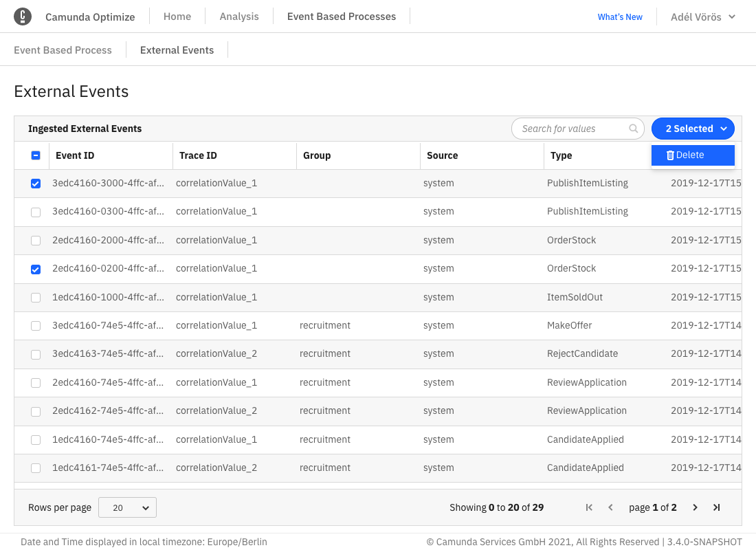Viewport: 756px width, 550px height.
Task: Click the trash icon beside Delete
Action: click(x=670, y=155)
